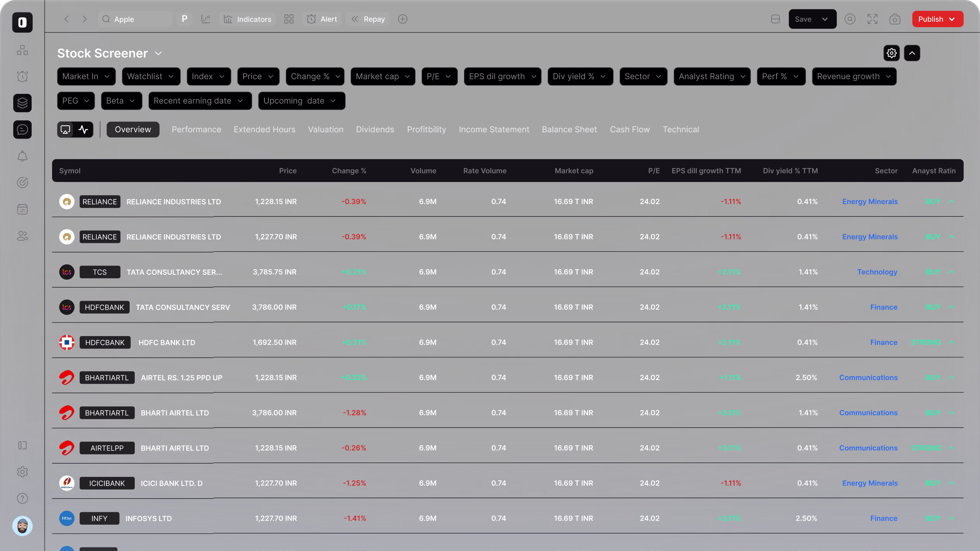Click the layers stack sidebar icon

23,103
